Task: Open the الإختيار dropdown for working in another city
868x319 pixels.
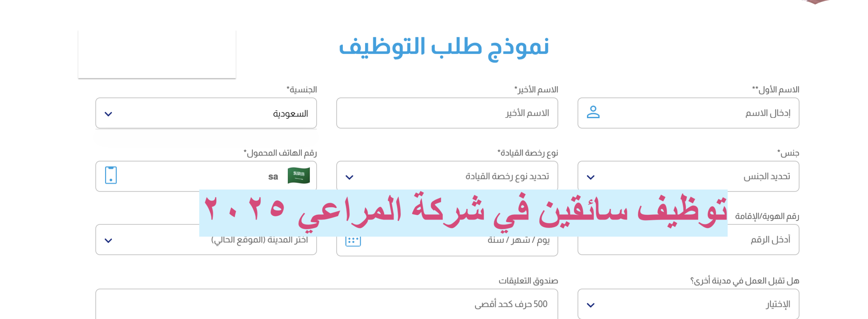Action: coord(688,304)
